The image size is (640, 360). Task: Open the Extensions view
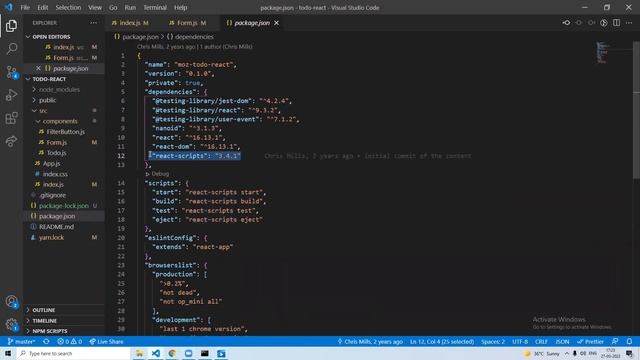tap(11, 118)
